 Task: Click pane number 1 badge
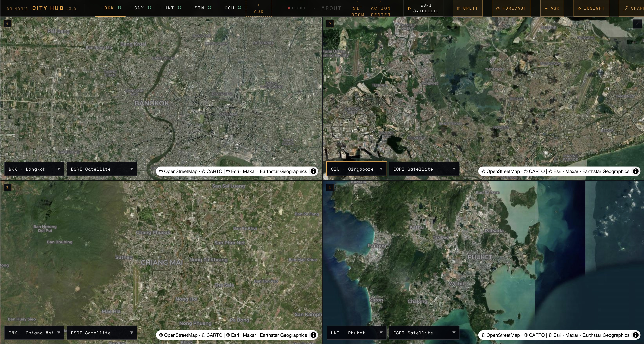[7, 24]
